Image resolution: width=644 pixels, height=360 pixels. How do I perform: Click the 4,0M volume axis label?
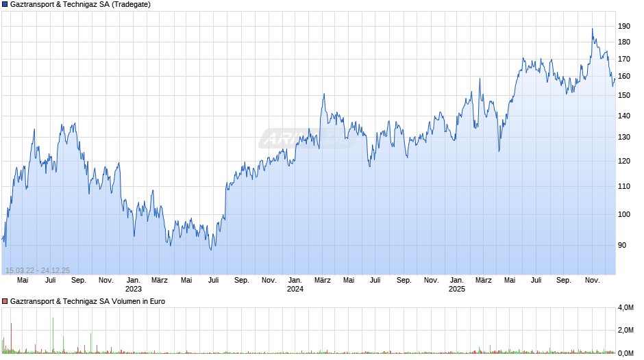(626, 307)
